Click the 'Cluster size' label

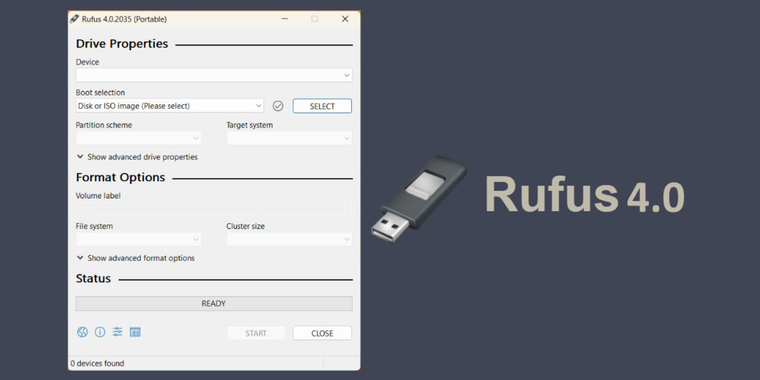(x=246, y=226)
